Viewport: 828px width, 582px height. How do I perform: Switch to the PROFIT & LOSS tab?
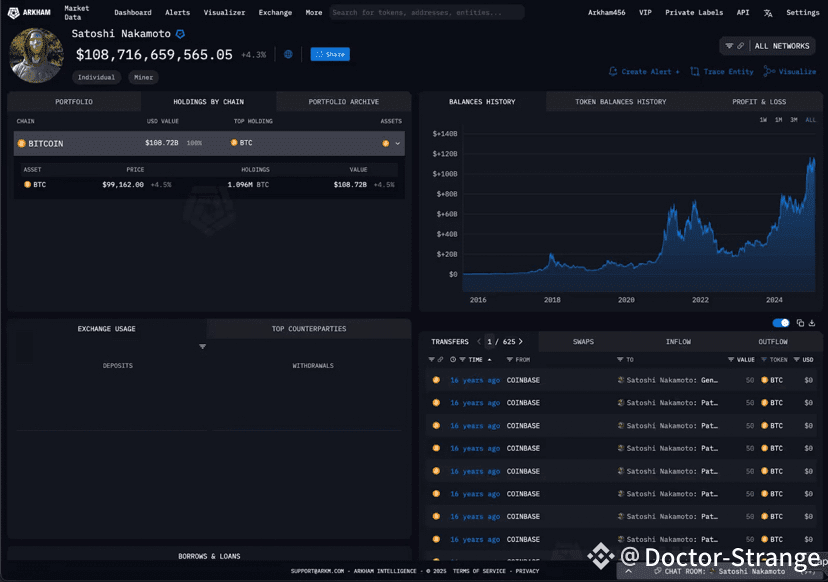tap(758, 102)
